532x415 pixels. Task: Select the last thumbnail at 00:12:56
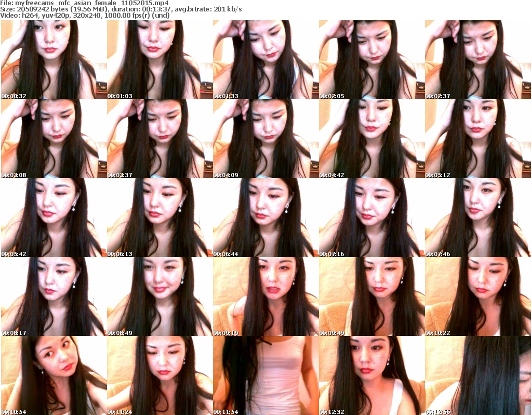477,376
